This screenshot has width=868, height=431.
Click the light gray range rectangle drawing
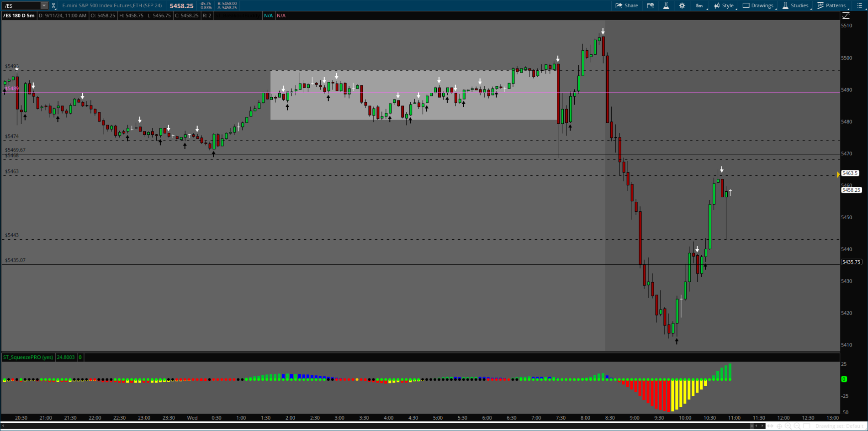click(414, 95)
